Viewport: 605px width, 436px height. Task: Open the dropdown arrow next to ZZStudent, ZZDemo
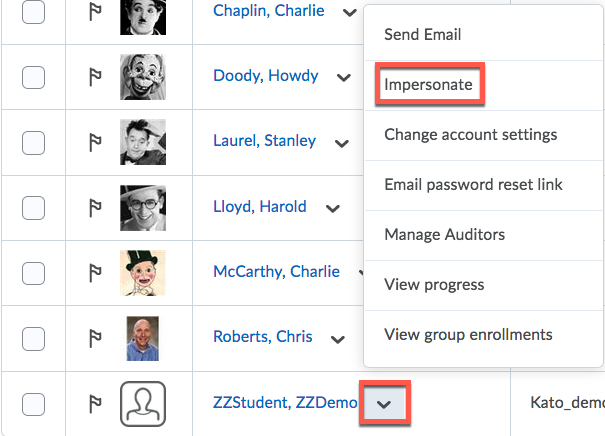click(x=385, y=404)
